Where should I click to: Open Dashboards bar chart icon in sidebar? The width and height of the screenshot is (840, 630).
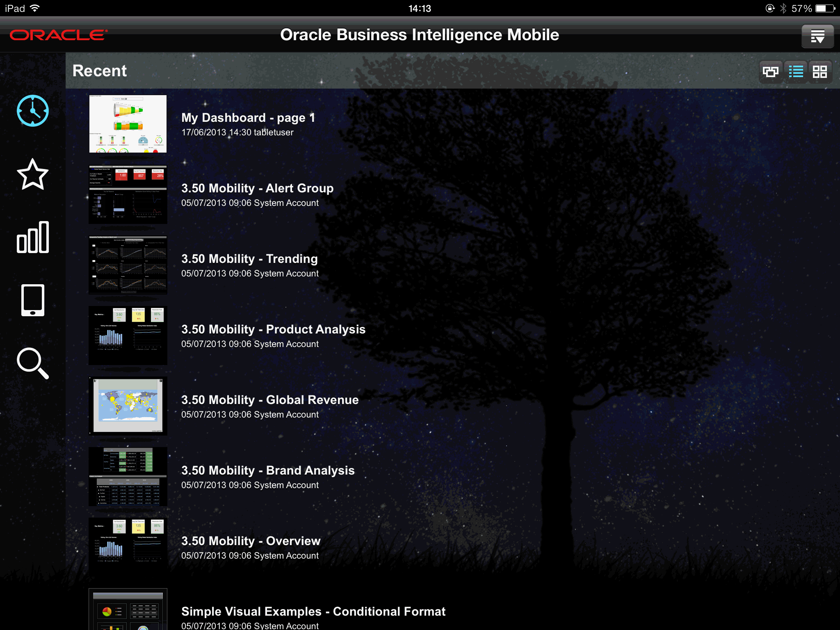(x=33, y=237)
